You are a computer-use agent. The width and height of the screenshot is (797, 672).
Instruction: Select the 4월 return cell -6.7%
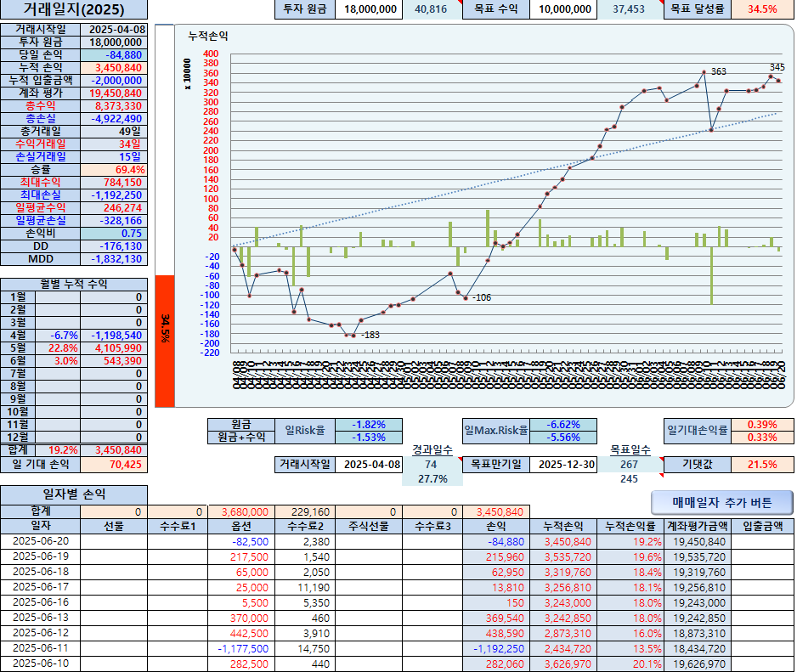58,336
